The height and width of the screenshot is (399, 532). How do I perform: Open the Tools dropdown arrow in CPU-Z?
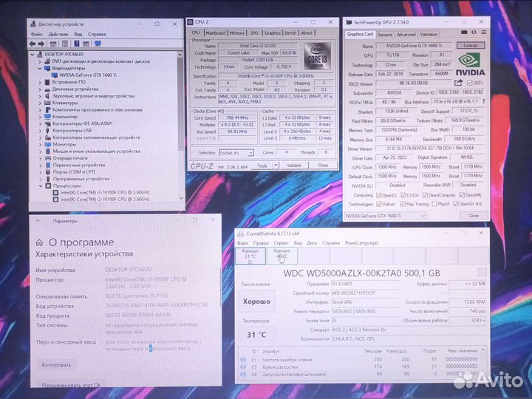[276, 166]
